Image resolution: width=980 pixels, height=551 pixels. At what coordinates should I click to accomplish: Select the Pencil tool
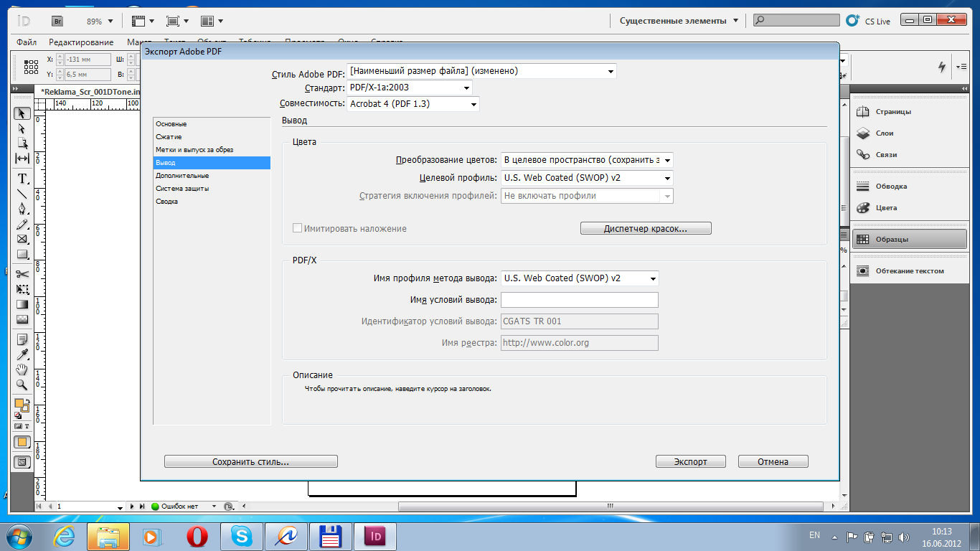point(22,224)
